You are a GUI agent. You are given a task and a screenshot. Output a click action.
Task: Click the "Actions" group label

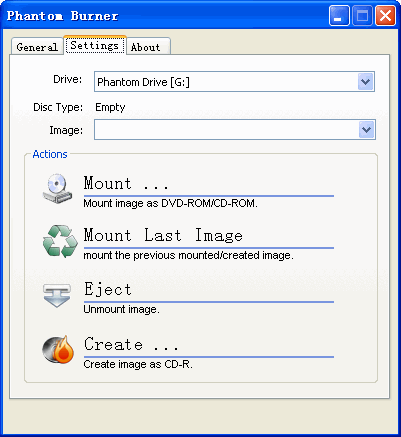click(x=50, y=154)
